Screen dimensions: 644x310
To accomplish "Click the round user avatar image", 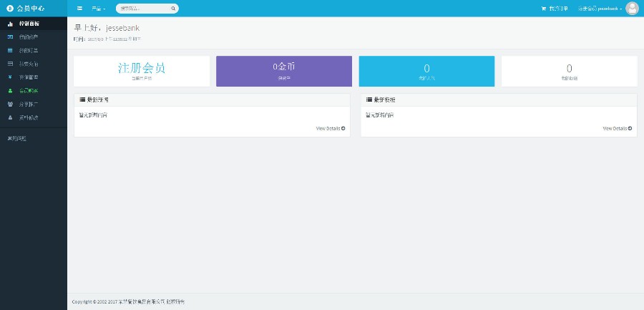I will pyautogui.click(x=632, y=9).
